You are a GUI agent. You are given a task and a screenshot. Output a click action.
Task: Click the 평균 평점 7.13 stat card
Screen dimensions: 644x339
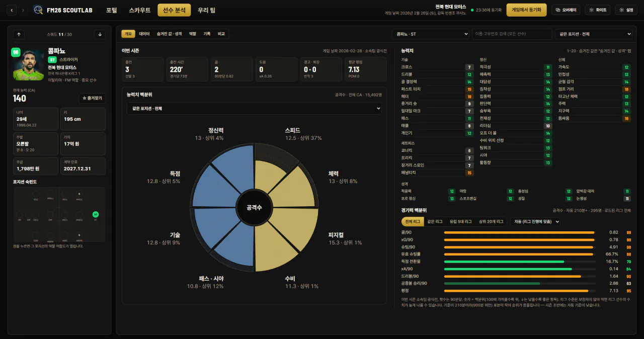click(365, 69)
